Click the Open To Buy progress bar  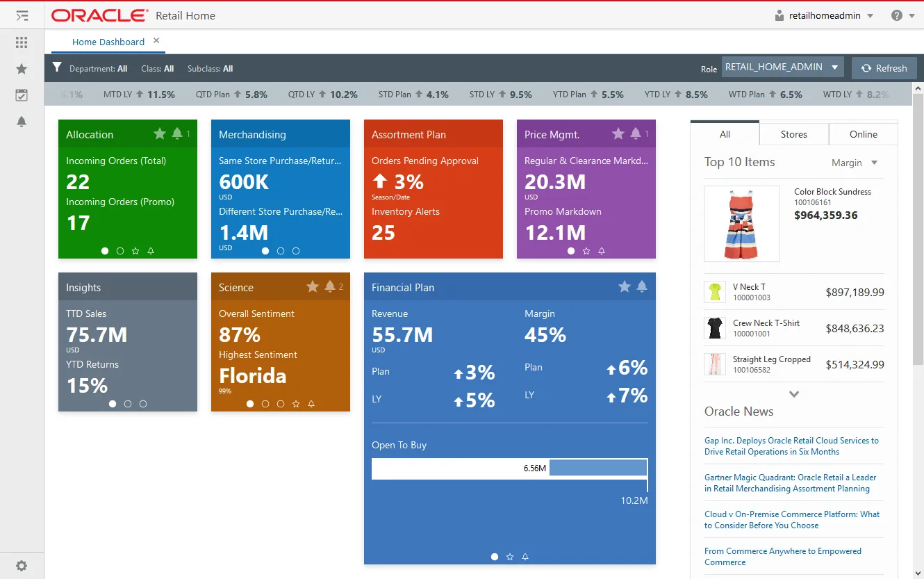tap(509, 468)
